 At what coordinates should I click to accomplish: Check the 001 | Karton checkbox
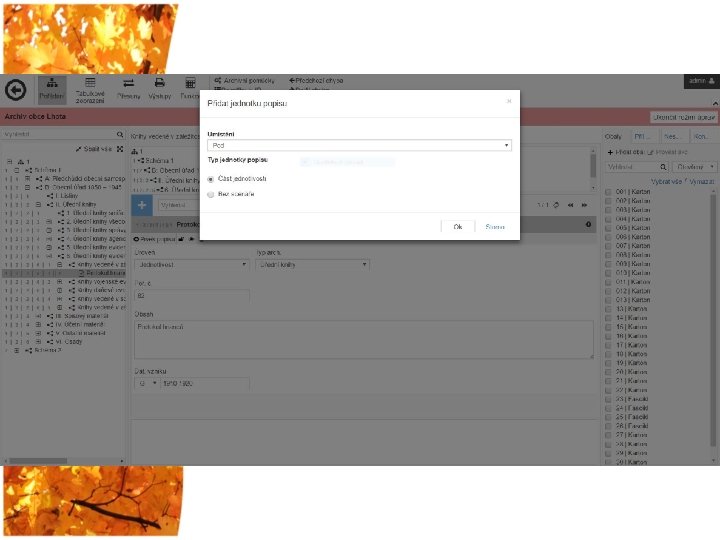pos(608,192)
